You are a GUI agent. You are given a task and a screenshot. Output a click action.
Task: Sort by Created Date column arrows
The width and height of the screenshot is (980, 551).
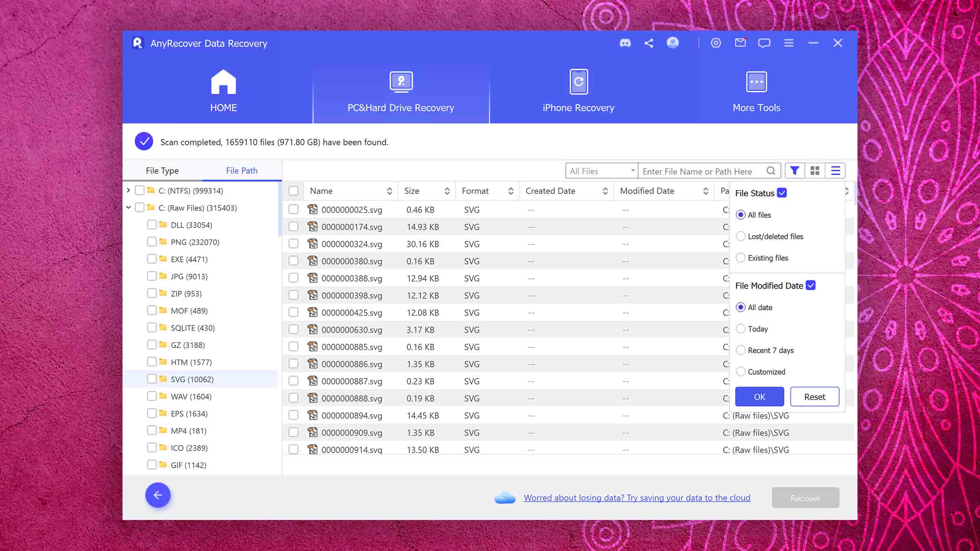605,191
